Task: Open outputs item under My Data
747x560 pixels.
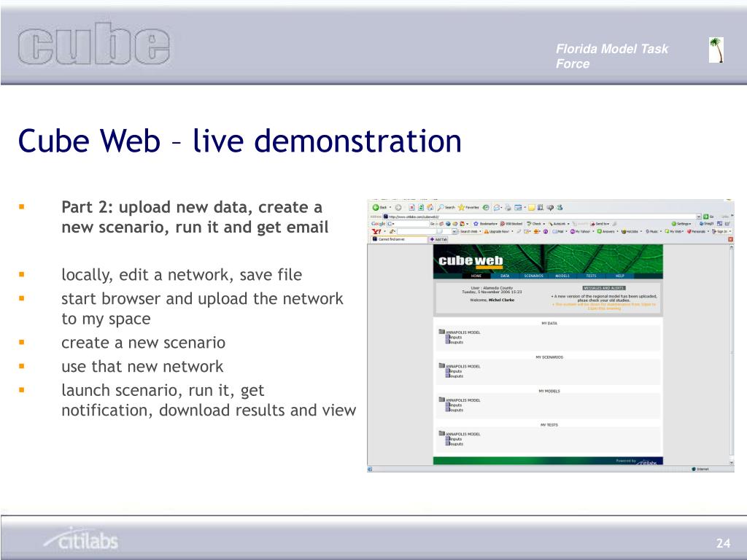Action: point(454,342)
